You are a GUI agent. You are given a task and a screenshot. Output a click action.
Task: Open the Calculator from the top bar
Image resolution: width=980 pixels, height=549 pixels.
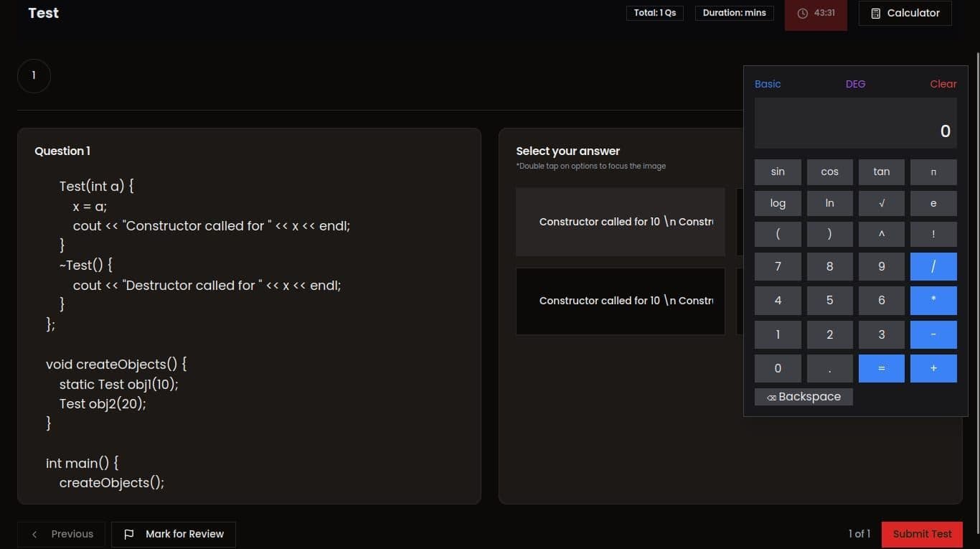[x=905, y=14]
